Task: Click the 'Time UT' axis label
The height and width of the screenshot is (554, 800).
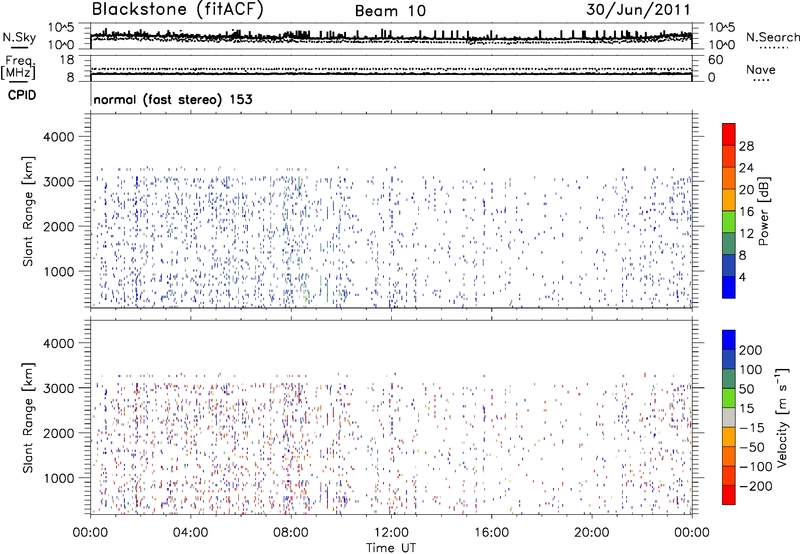Action: tap(391, 548)
